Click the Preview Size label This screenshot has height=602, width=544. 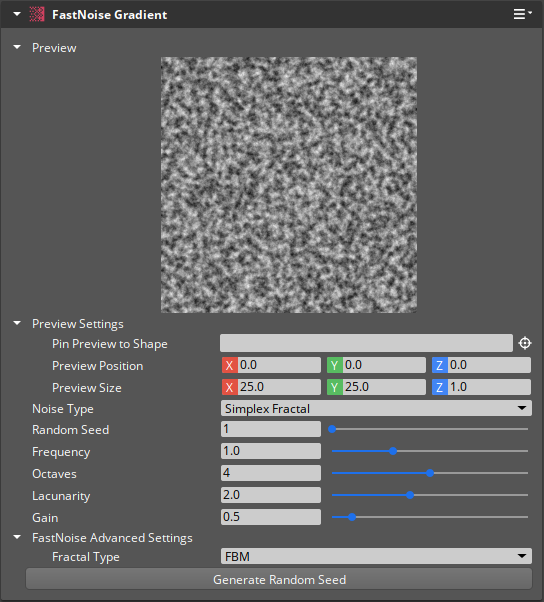pos(87,388)
